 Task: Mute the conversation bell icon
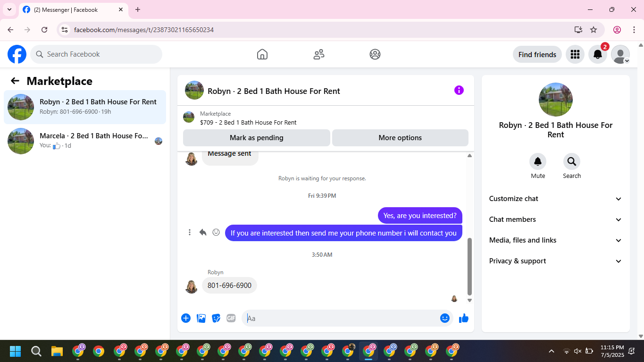point(538,162)
